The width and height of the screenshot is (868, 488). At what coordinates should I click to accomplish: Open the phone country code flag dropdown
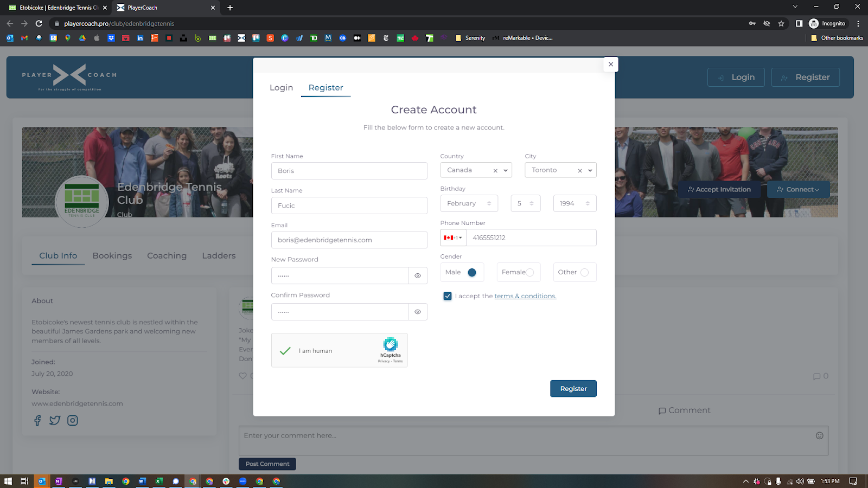click(453, 237)
